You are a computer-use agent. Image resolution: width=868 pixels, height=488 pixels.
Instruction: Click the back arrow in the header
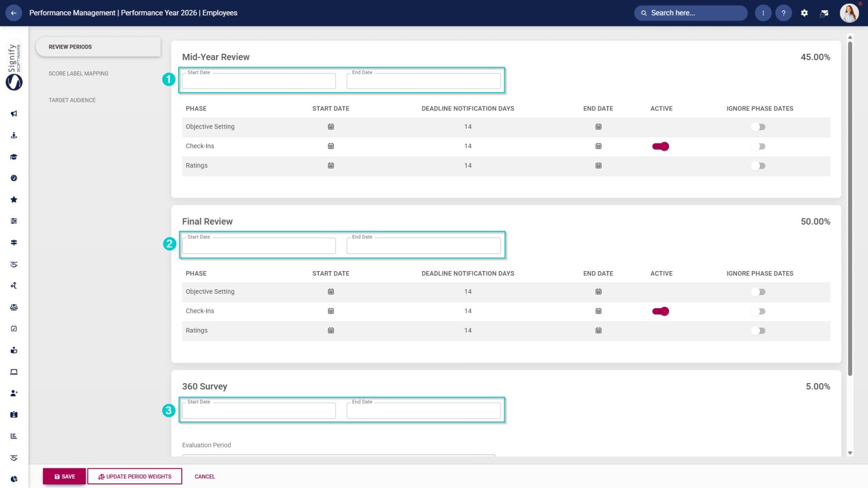coord(13,13)
